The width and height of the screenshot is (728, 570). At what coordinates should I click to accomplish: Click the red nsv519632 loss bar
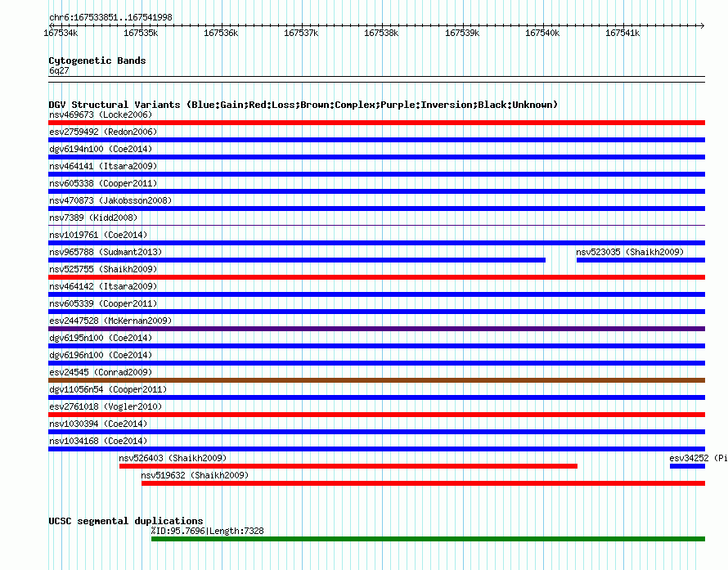click(424, 483)
